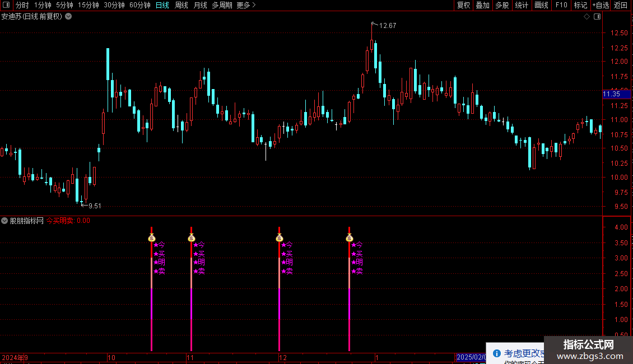Click the 标记 mark button
Viewport: 633px width, 364px height.
[x=580, y=5]
